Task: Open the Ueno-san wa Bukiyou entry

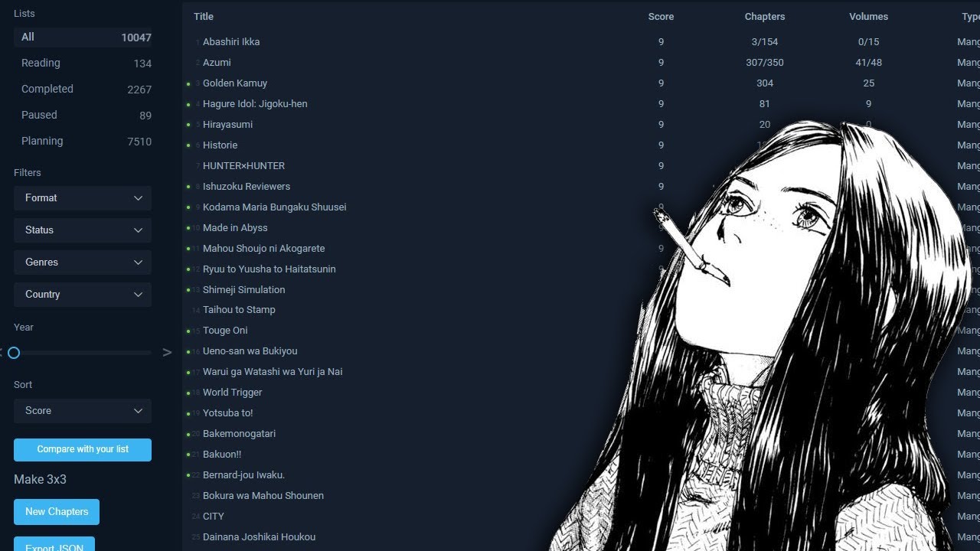Action: pyautogui.click(x=250, y=350)
